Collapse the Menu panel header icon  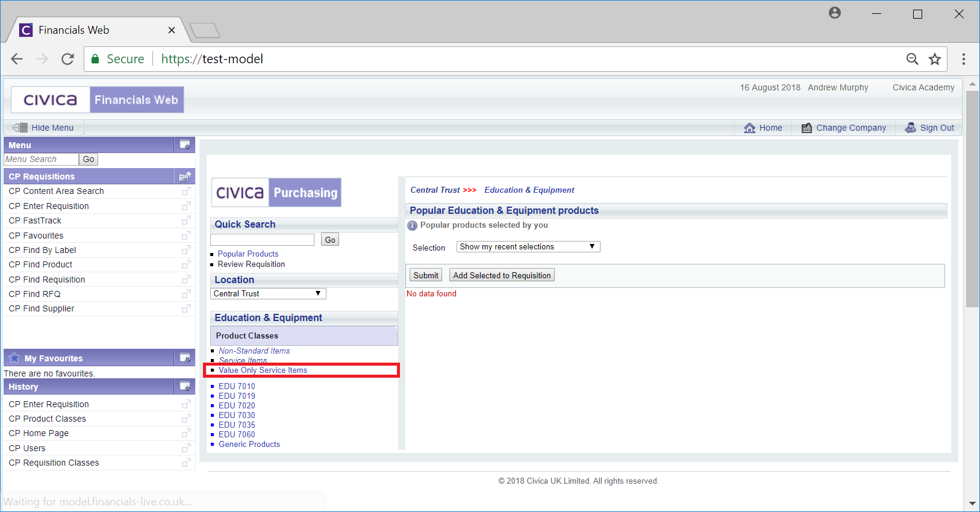(185, 145)
